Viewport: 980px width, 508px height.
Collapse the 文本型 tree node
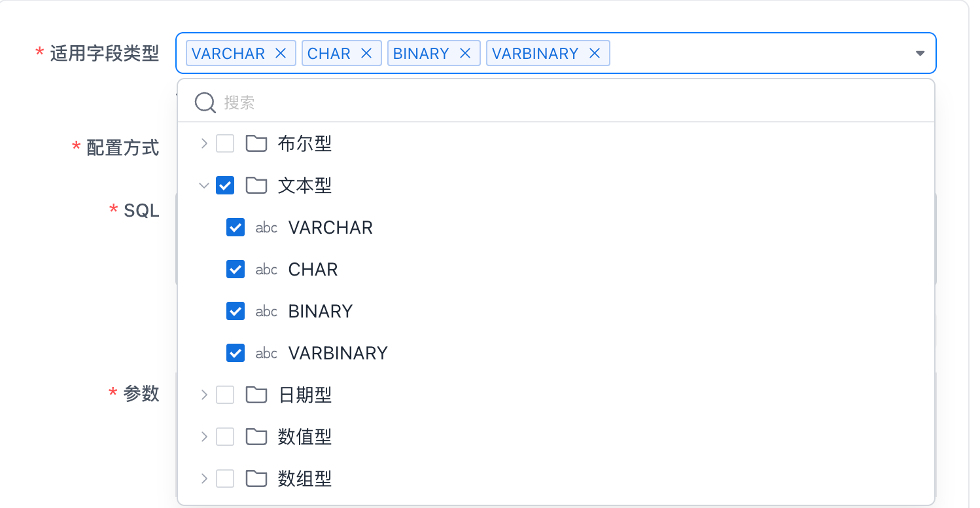click(204, 186)
